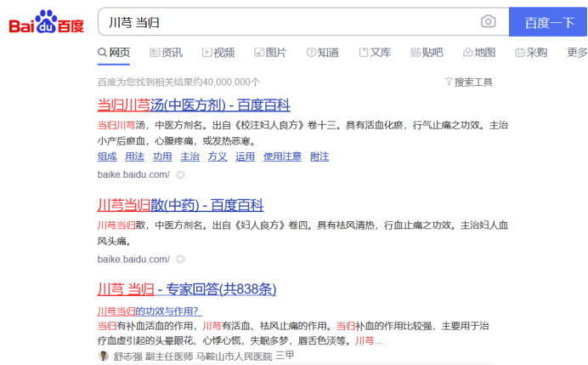Screen dimensions: 588x365
Task: Expand arrow beside first baike.baidu.com URL
Action: pos(180,174)
